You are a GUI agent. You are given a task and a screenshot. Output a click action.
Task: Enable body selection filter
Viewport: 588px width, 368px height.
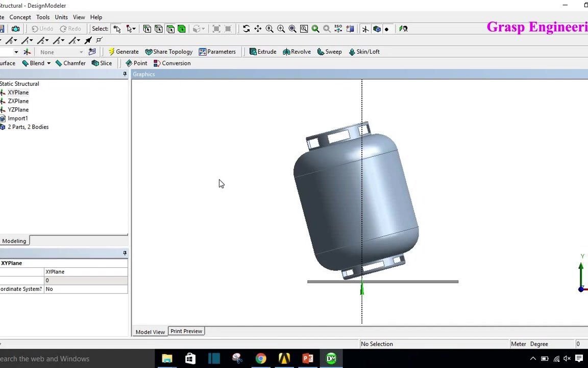(x=182, y=29)
